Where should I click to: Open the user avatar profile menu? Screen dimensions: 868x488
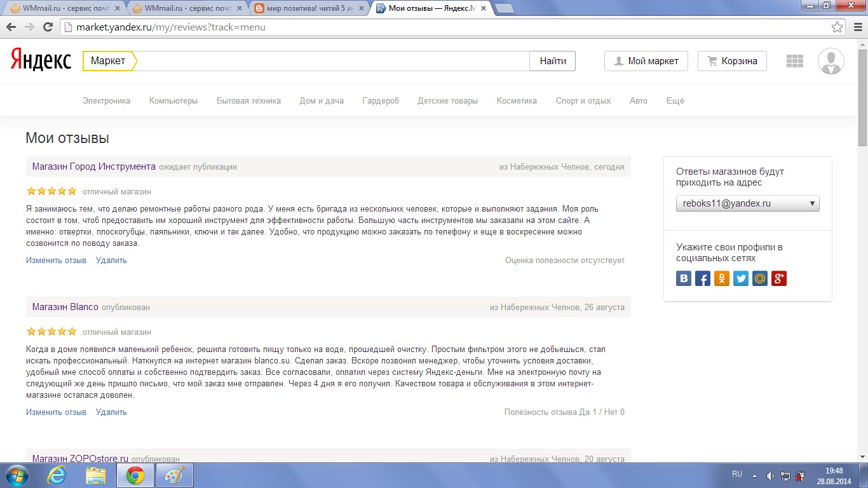click(x=831, y=61)
